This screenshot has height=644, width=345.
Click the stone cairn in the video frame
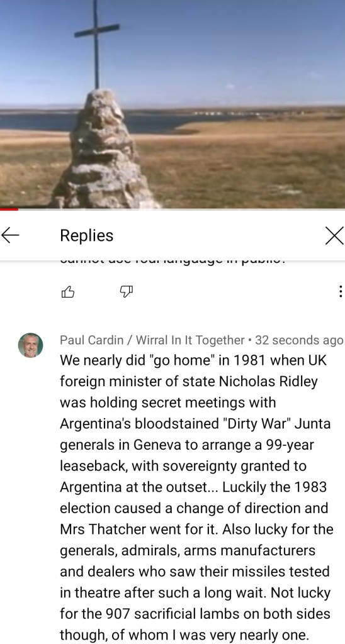pyautogui.click(x=104, y=148)
